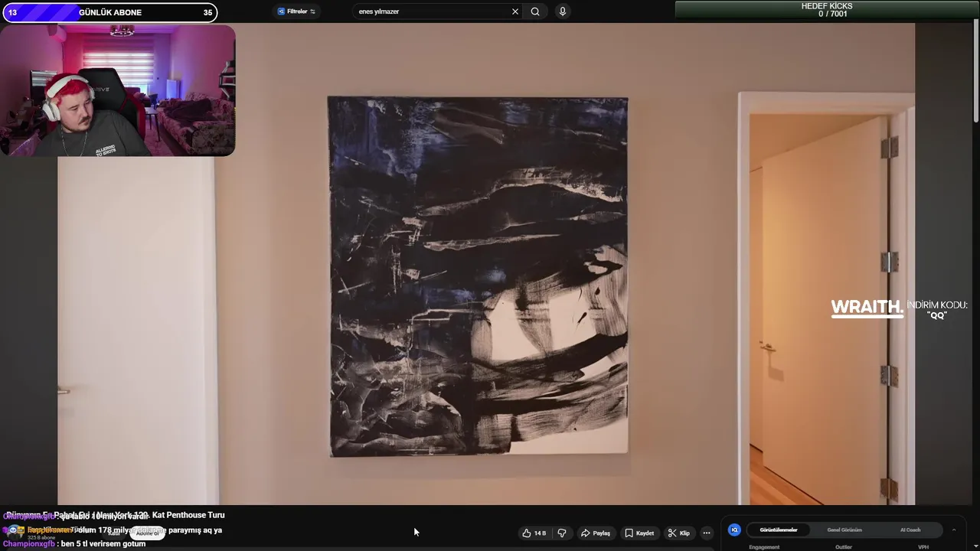Open the AI Coach tab
Screen dimensions: 980x551
(910, 530)
